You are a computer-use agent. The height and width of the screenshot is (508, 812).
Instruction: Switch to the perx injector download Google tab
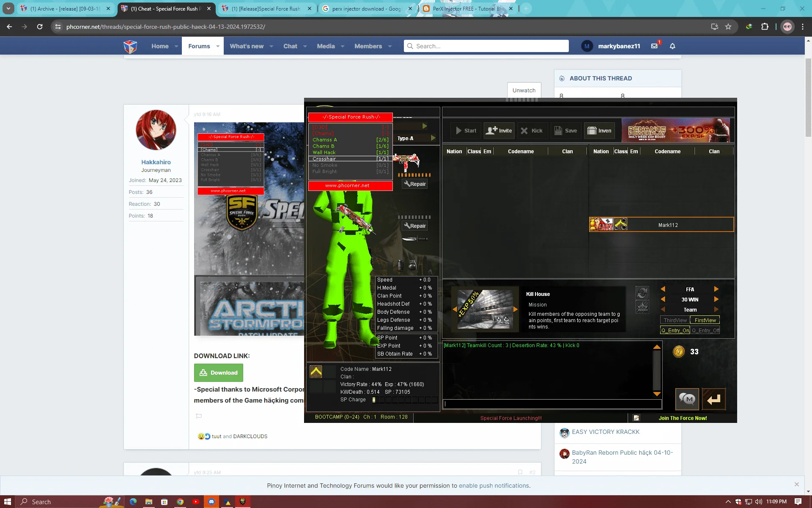tap(367, 8)
